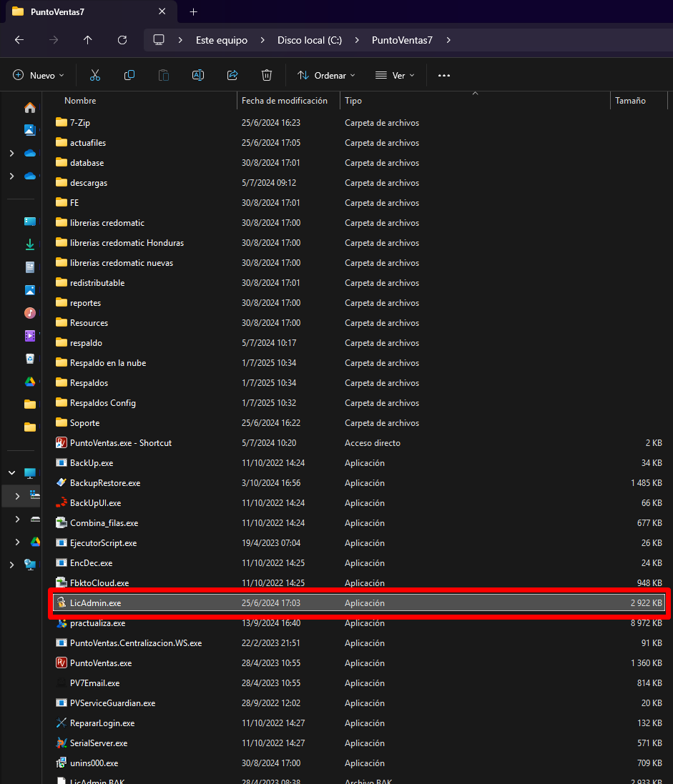Expand the Network tree node chevron
This screenshot has height=784, width=673.
point(12,565)
